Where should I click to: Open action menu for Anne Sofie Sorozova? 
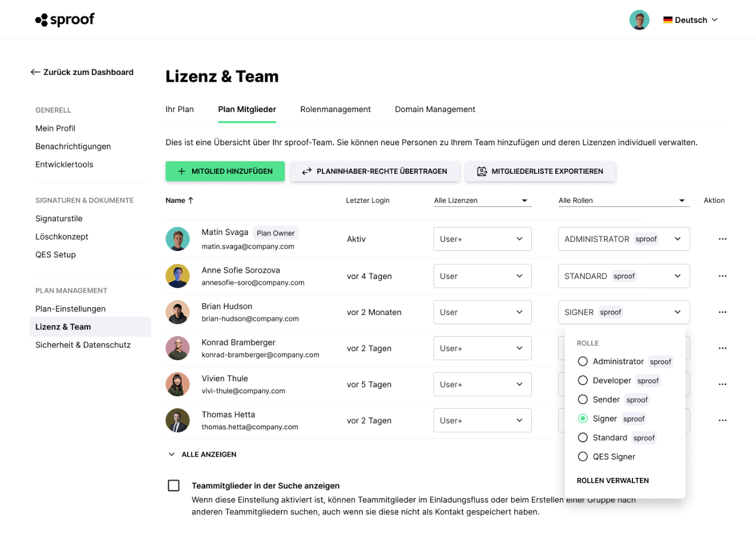[x=722, y=276]
